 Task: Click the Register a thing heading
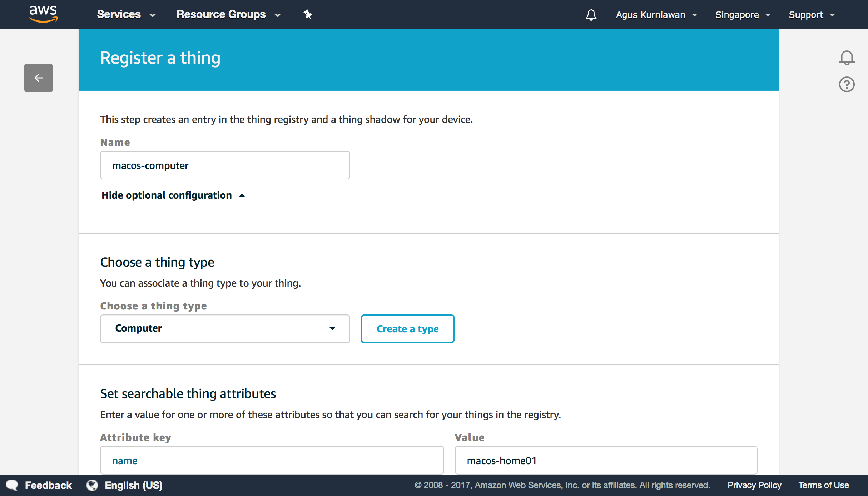(x=160, y=58)
